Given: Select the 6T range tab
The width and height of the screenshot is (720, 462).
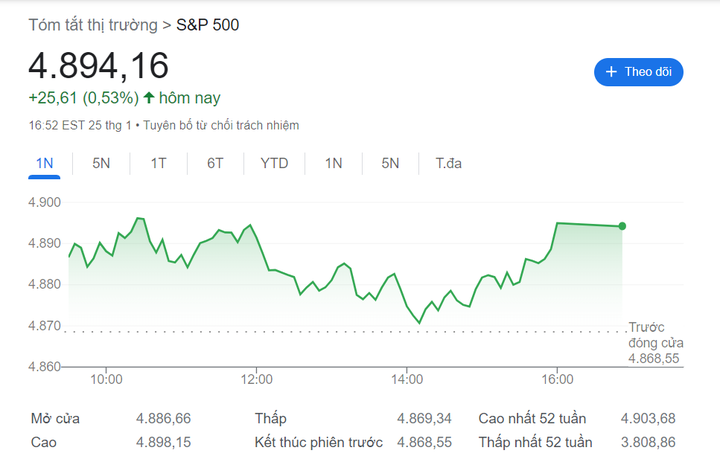Looking at the screenshot, I should (x=215, y=163).
